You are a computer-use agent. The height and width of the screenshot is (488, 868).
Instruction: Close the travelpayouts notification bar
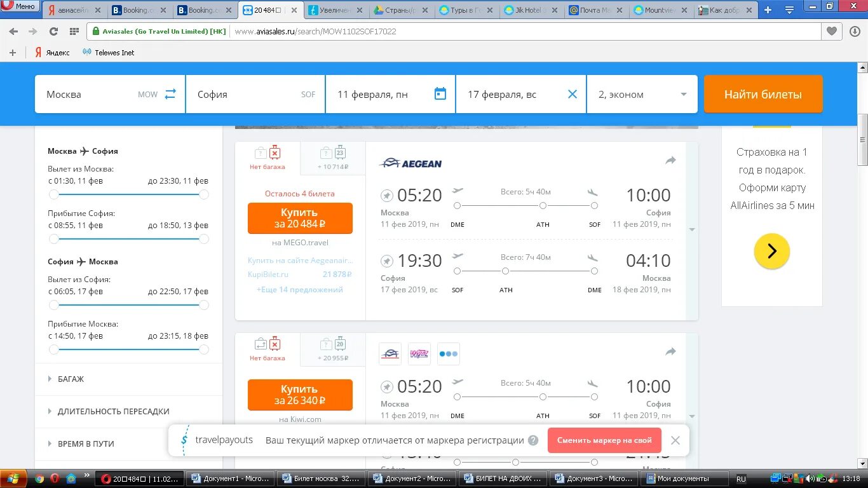pyautogui.click(x=675, y=440)
